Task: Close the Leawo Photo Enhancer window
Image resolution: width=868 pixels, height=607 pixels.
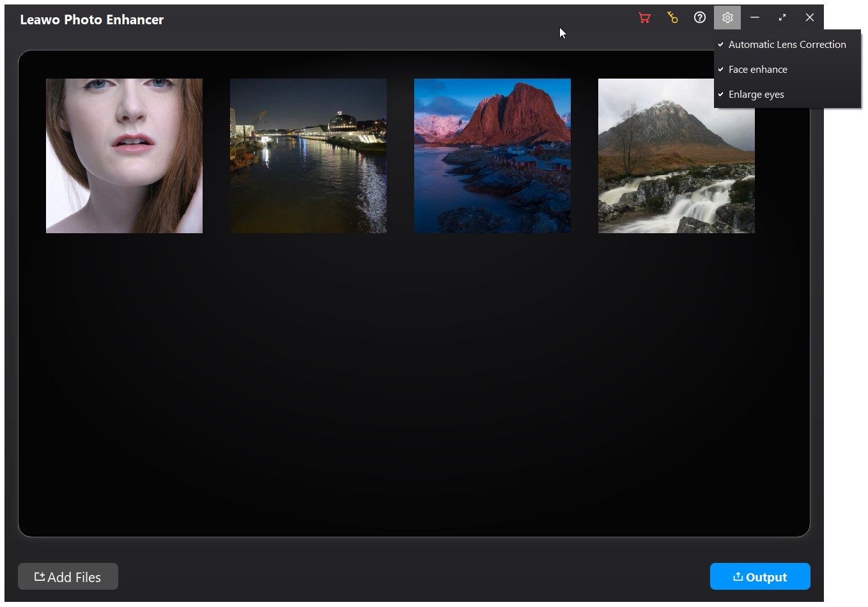Action: [x=810, y=18]
